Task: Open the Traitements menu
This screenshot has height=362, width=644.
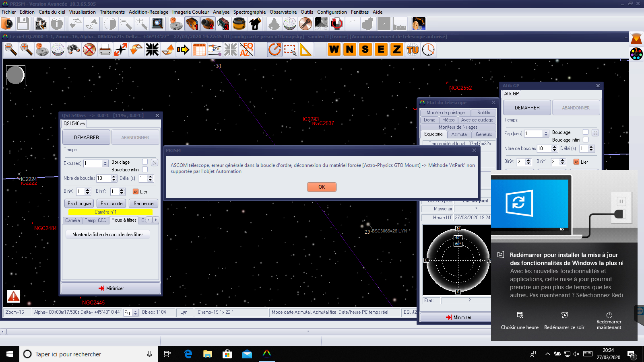Action: 112,12
